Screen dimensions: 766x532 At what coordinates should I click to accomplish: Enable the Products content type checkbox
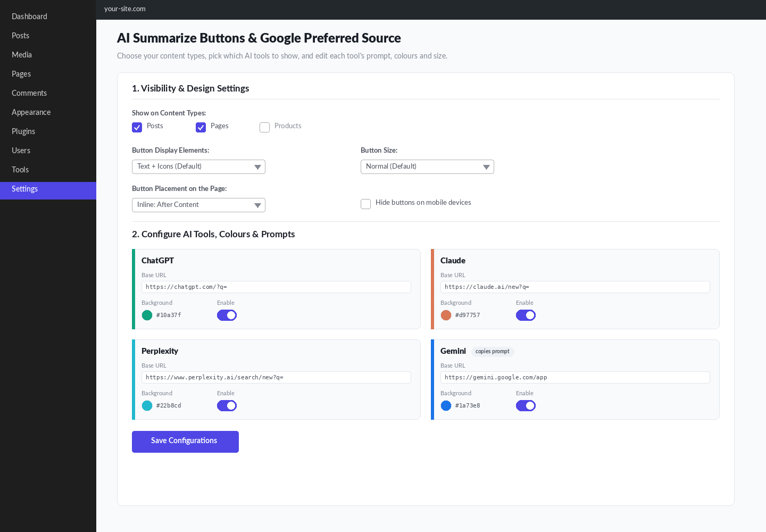point(265,127)
